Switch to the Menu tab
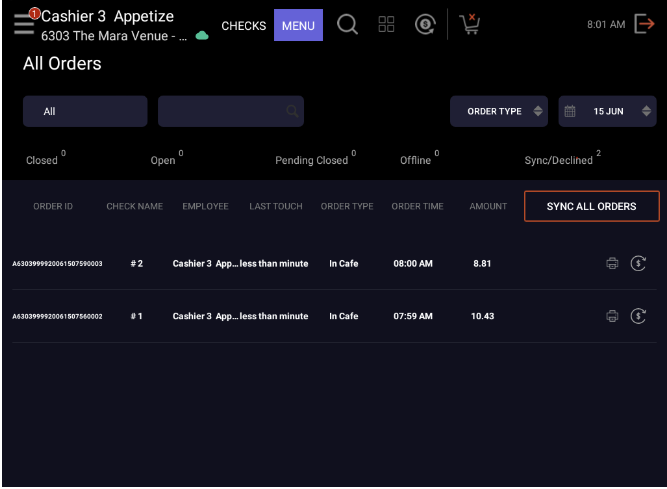The width and height of the screenshot is (667, 489). pyautogui.click(x=298, y=26)
